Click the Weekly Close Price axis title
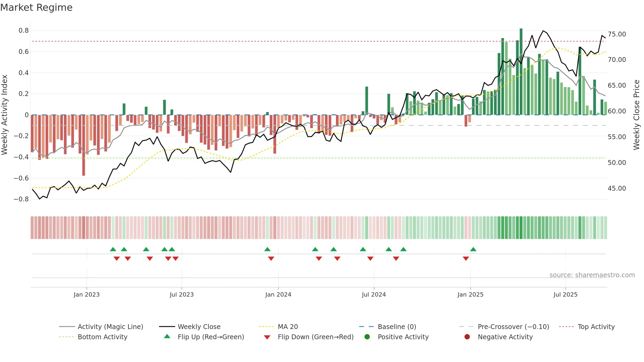The height and width of the screenshot is (362, 644). pyautogui.click(x=636, y=115)
